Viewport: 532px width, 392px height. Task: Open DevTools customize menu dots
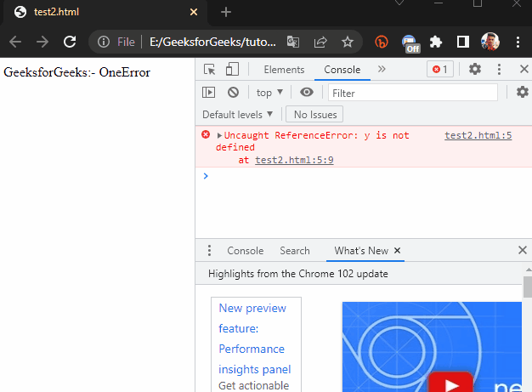coord(499,69)
